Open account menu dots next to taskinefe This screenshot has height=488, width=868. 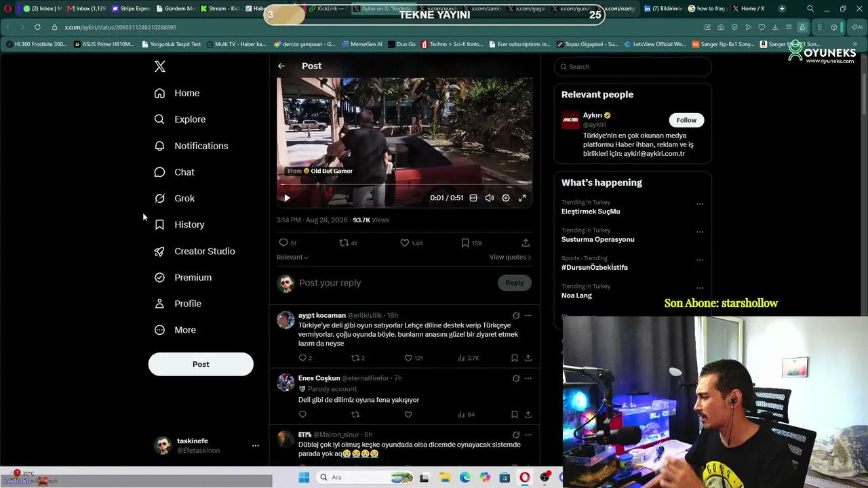[x=256, y=445]
